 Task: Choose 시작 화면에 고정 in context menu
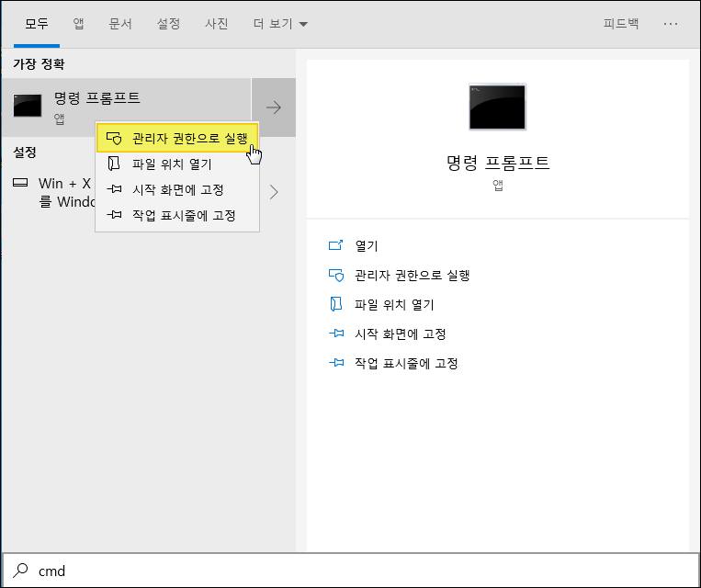(x=177, y=189)
